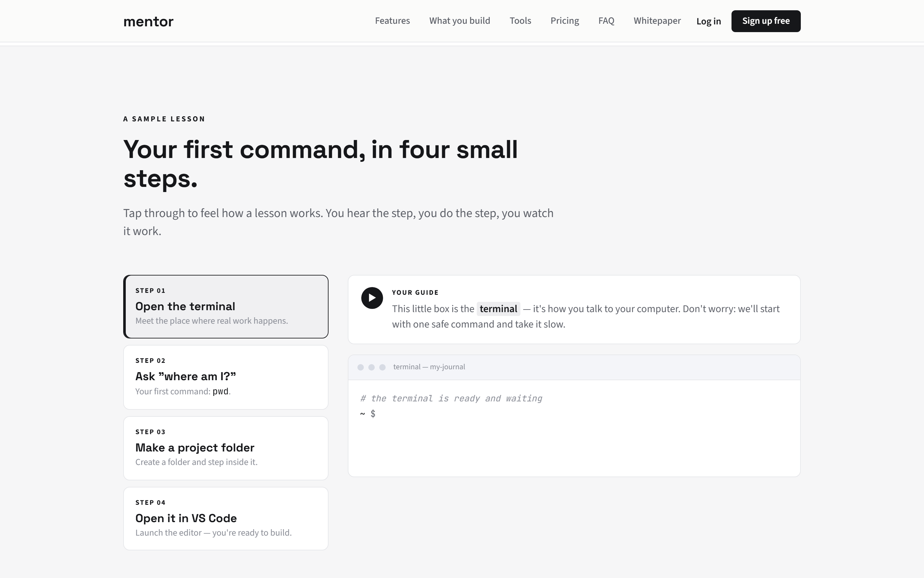Viewport: 924px width, 578px height.
Task: Click 'Meet the place where real work happens.' text
Action: pos(211,321)
